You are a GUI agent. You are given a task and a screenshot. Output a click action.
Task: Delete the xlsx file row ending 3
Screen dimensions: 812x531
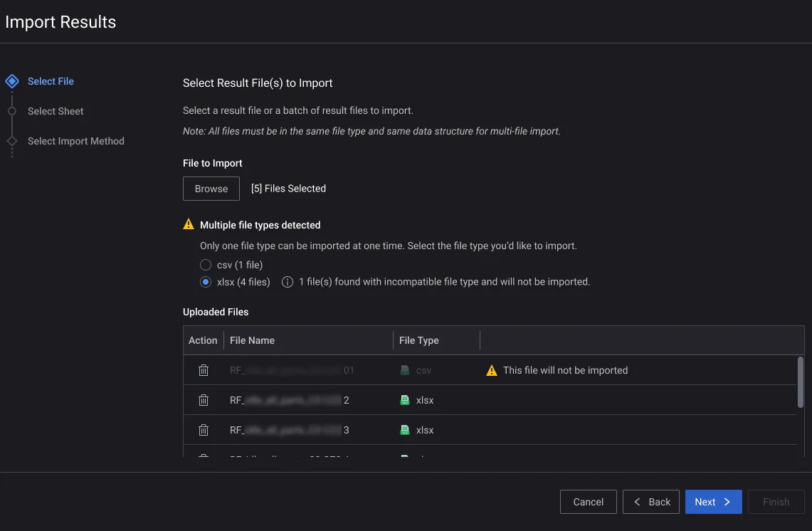pyautogui.click(x=204, y=430)
